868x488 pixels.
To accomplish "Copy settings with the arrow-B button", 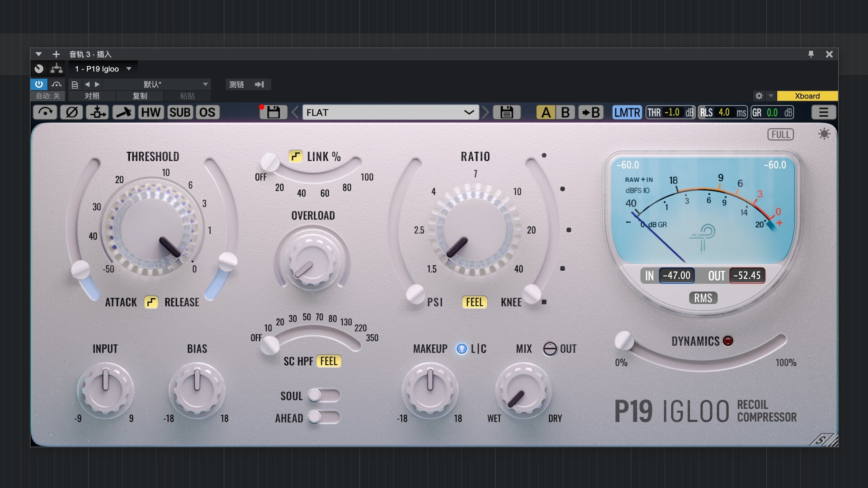I will tap(591, 112).
